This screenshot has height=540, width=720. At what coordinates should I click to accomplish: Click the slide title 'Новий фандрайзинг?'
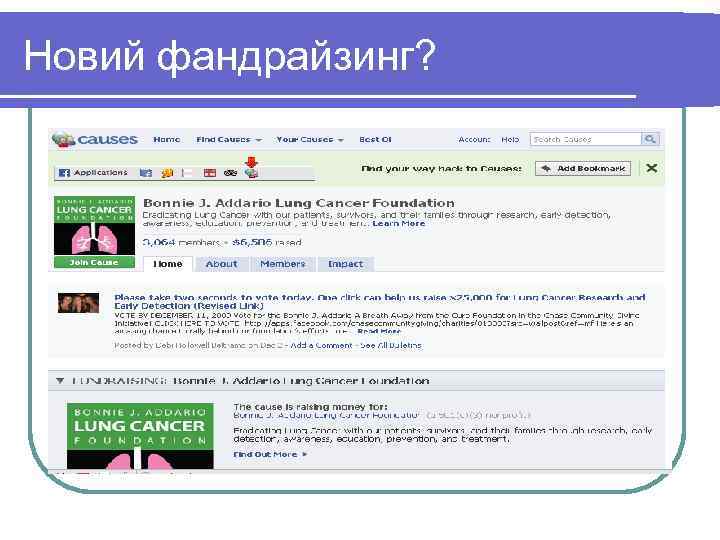coord(229,56)
